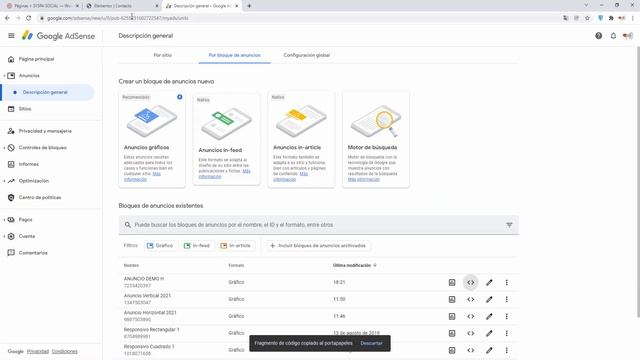
Task: Create a new Anuncios In-feed unit
Action: click(x=227, y=140)
